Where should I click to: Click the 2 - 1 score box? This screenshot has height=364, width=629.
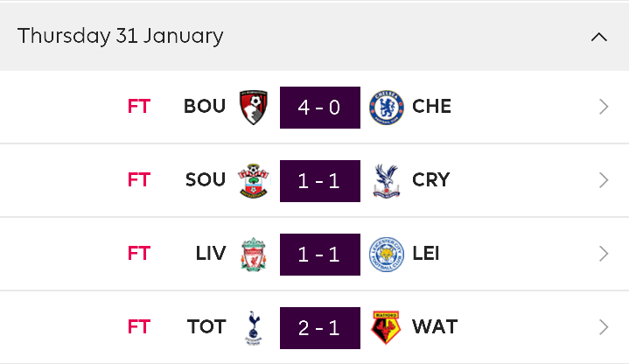click(320, 328)
